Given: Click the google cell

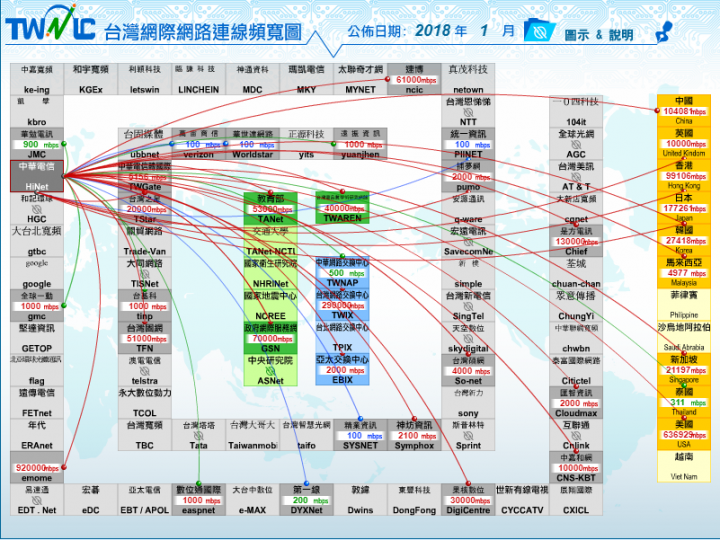Looking at the screenshot, I should tap(37, 273).
